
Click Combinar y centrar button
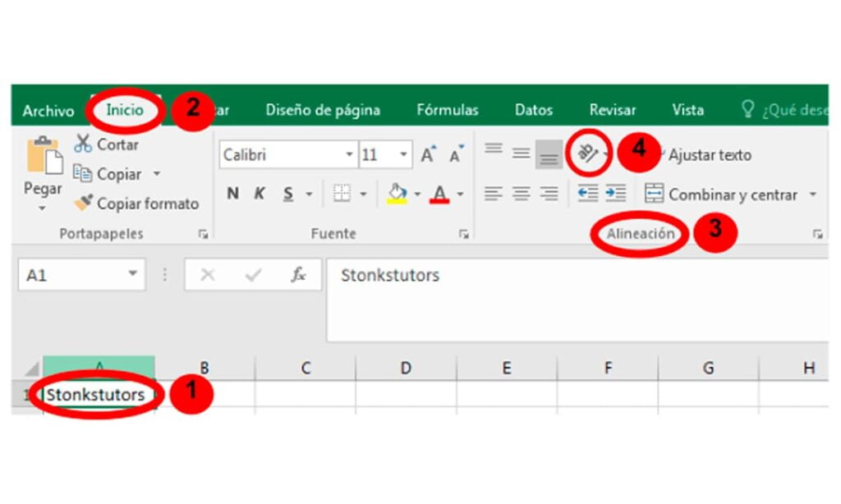(x=721, y=194)
